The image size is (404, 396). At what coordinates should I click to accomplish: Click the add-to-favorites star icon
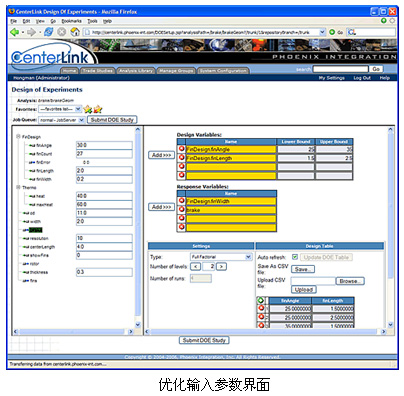click(x=88, y=109)
